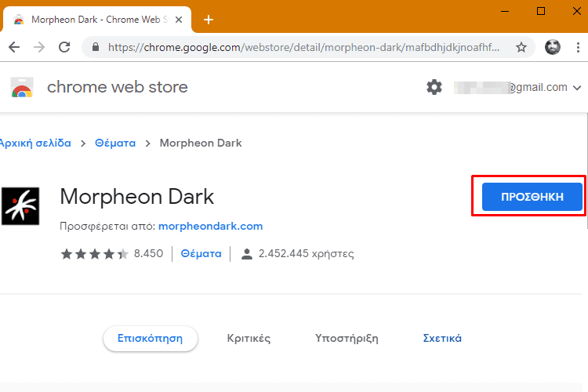Close the Morpheon Dark tab

coord(179,20)
